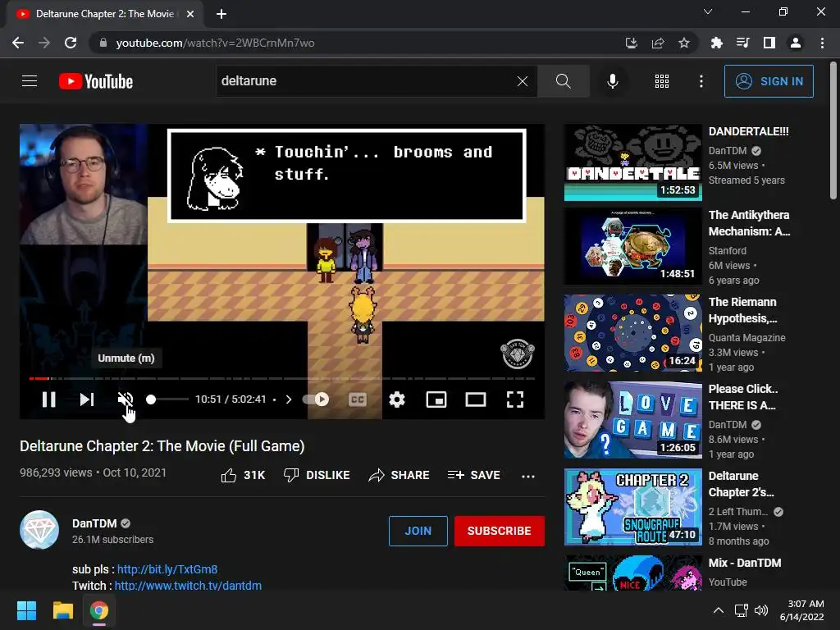Click the browser address bar URL

(215, 43)
